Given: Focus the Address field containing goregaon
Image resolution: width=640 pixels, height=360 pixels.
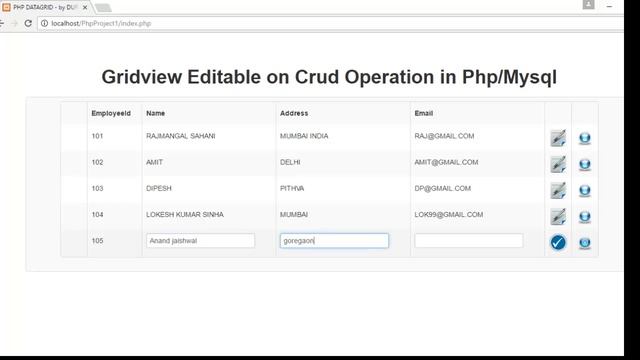Looking at the screenshot, I should [x=334, y=241].
